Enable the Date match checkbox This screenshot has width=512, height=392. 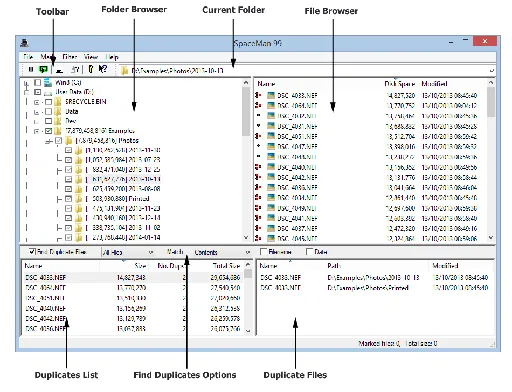tap(309, 252)
